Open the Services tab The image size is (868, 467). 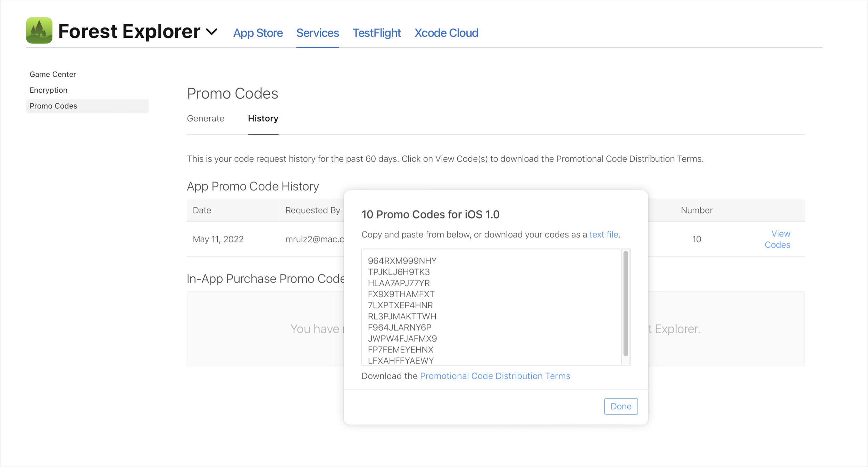click(x=318, y=33)
